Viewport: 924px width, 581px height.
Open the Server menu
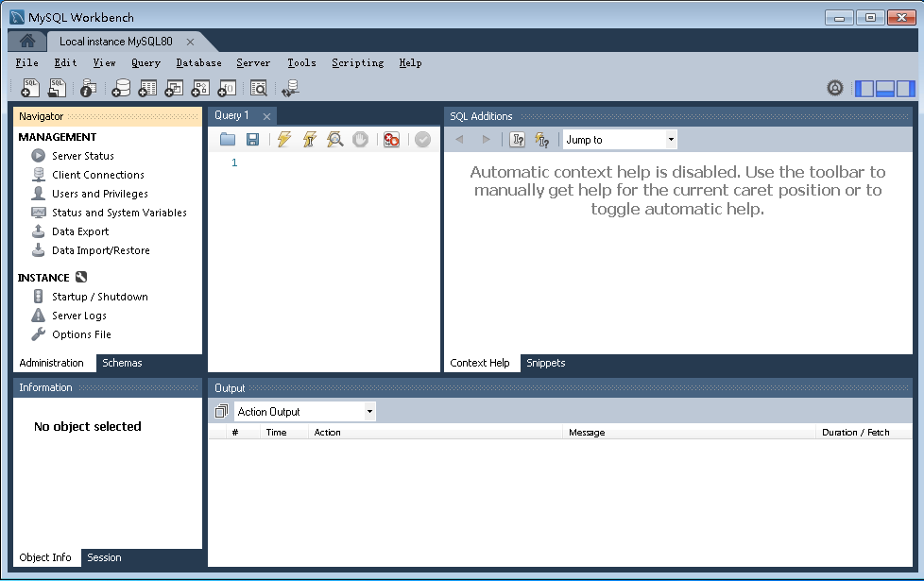[x=253, y=62]
